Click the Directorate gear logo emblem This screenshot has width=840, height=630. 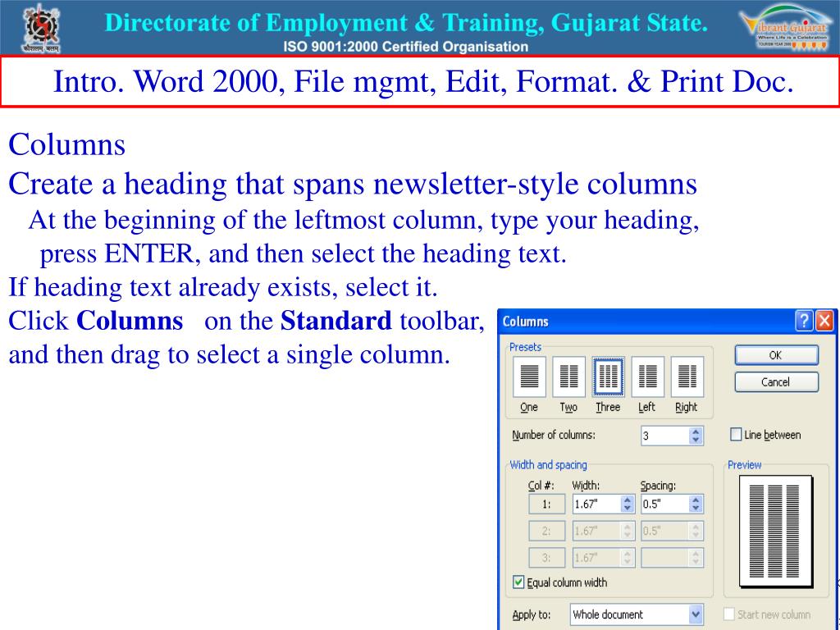coord(41,28)
